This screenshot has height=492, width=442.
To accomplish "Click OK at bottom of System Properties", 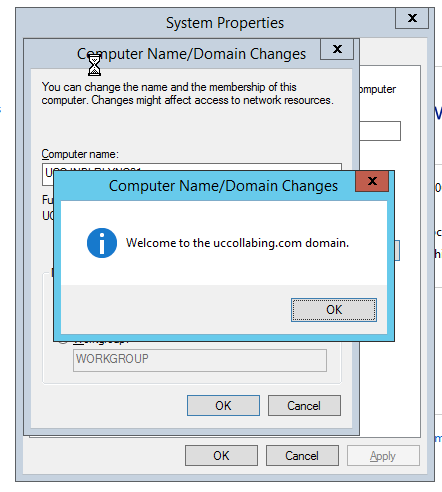I will point(221,455).
